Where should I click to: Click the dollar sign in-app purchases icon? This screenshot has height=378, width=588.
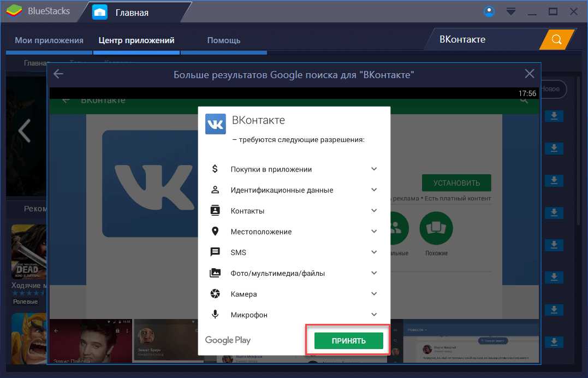pos(215,169)
